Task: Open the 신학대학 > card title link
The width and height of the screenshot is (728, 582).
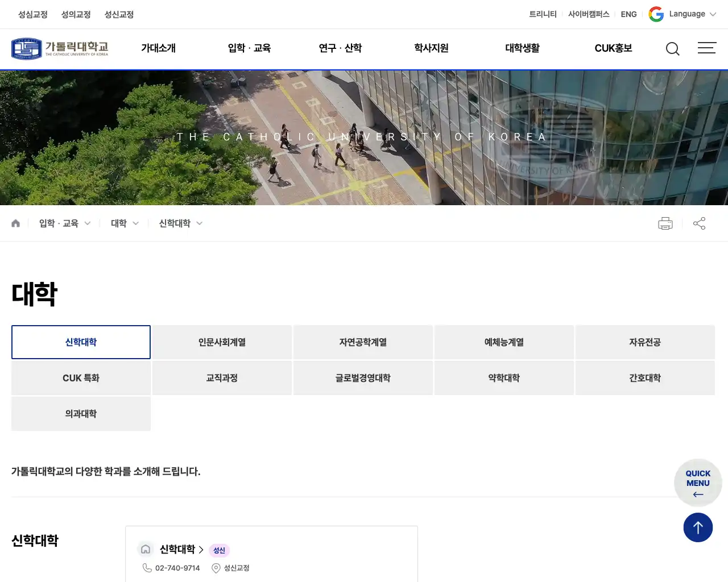Action: pos(181,550)
